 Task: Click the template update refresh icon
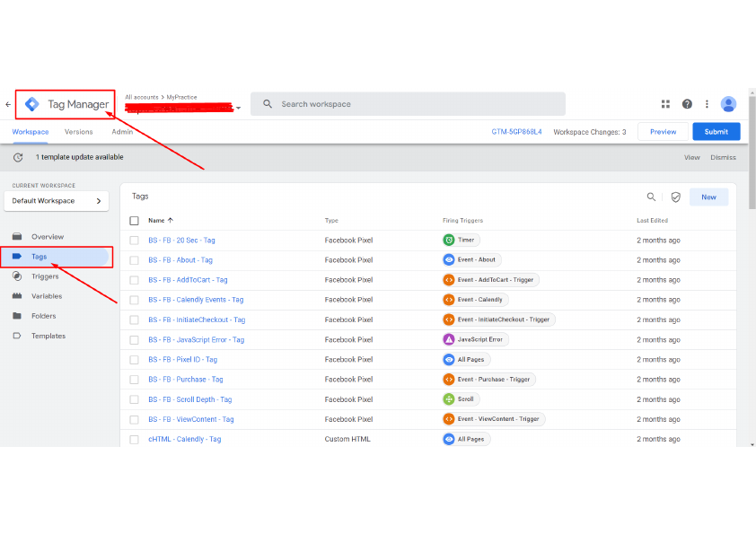click(x=18, y=157)
